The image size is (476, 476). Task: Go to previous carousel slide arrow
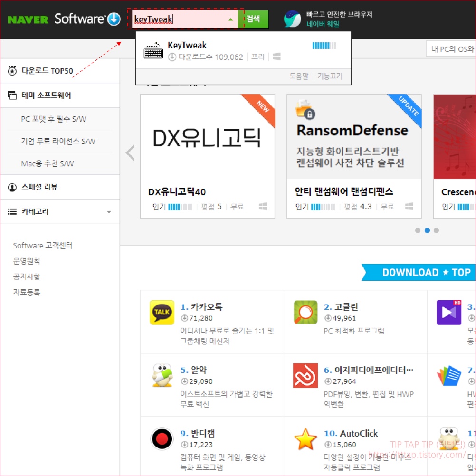point(130,153)
